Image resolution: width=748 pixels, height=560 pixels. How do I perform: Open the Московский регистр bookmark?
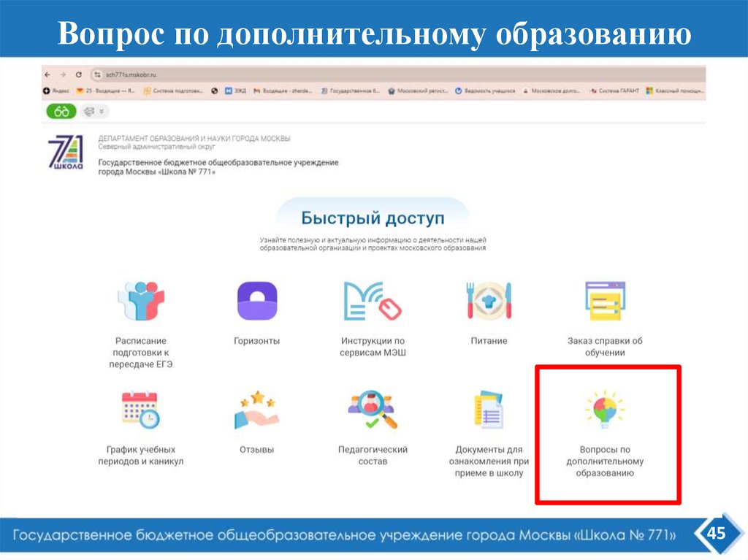tap(416, 89)
